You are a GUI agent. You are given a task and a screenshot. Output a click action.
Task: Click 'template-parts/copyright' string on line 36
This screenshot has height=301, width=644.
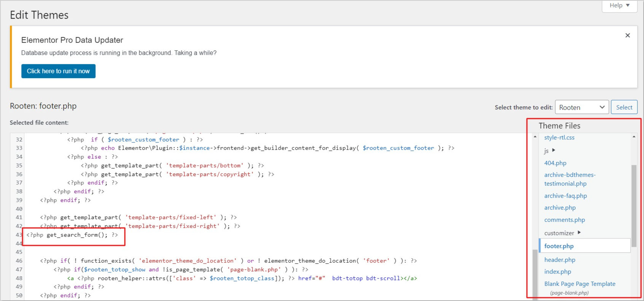coord(210,174)
